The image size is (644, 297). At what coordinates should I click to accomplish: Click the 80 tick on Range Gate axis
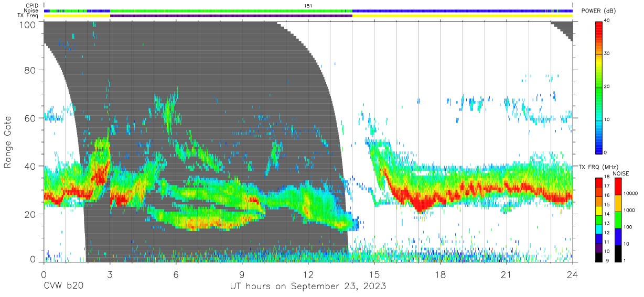pyautogui.click(x=30, y=70)
